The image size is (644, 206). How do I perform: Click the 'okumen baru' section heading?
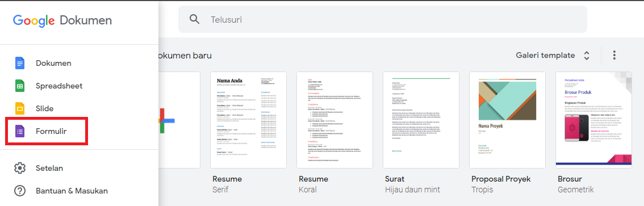(185, 55)
